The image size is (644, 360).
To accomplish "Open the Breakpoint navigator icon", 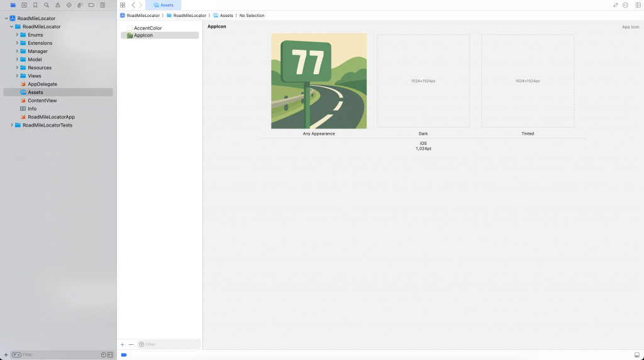I will click(x=91, y=5).
